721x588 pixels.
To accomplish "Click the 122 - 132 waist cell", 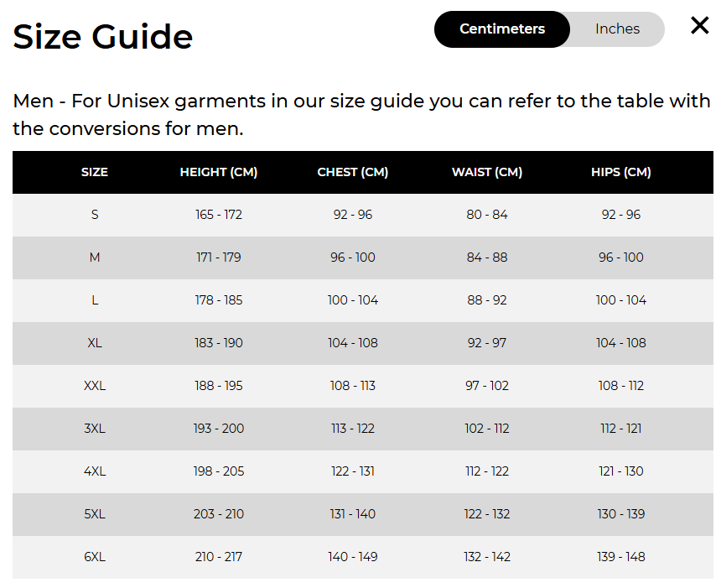I will coord(487,514).
